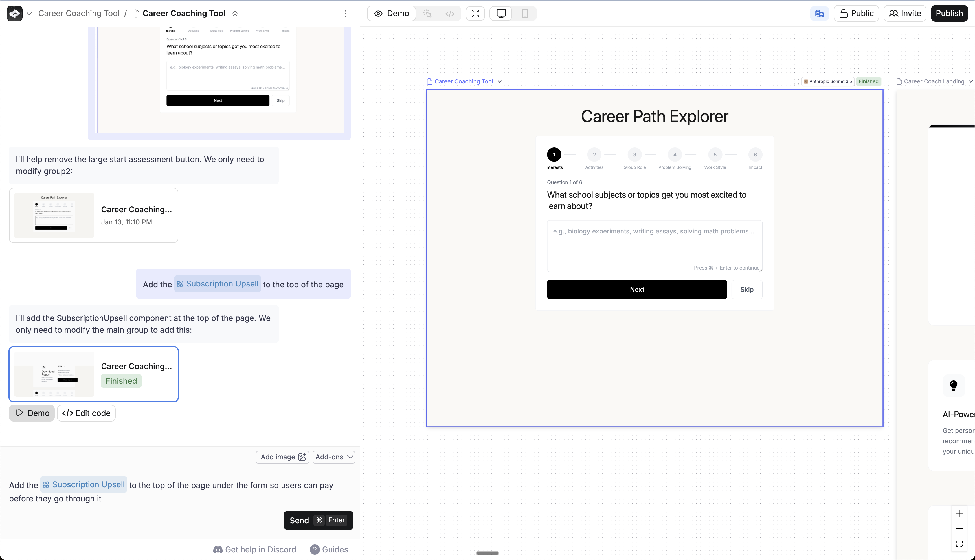Open Career Coaching Tool breadcrumb project
Viewport: 975px width, 560px height.
(78, 14)
